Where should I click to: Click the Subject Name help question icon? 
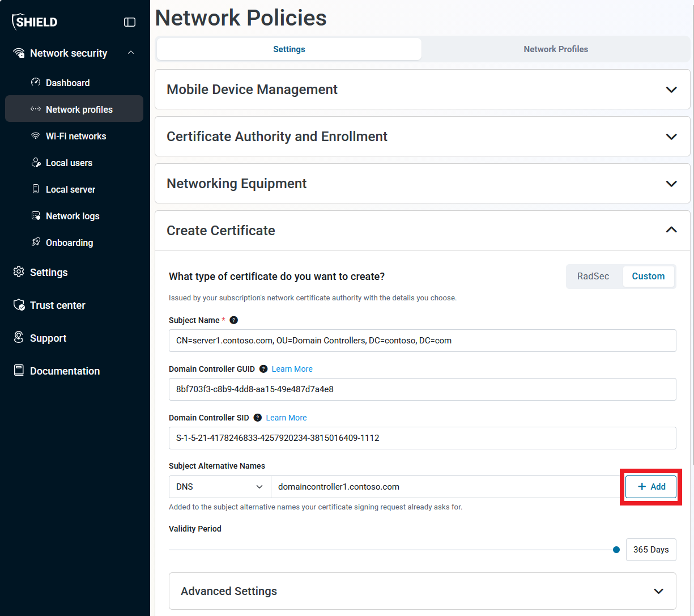233,320
